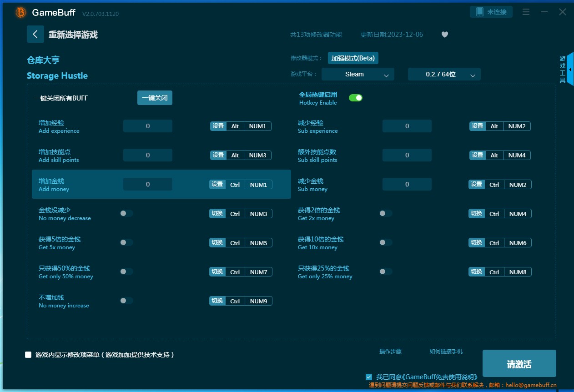This screenshot has width=574, height=392.
Task: Open the hamburger menu in title bar
Action: [526, 12]
